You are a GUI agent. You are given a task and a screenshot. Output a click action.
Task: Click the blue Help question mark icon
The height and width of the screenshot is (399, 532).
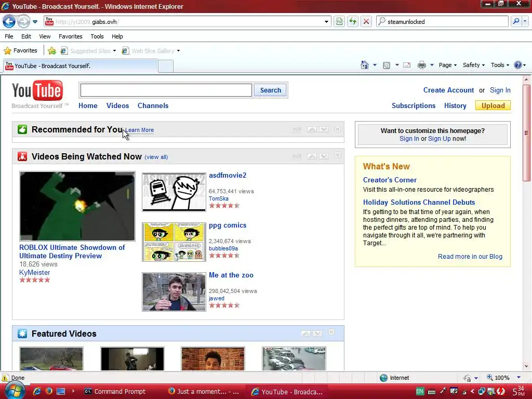(x=518, y=65)
